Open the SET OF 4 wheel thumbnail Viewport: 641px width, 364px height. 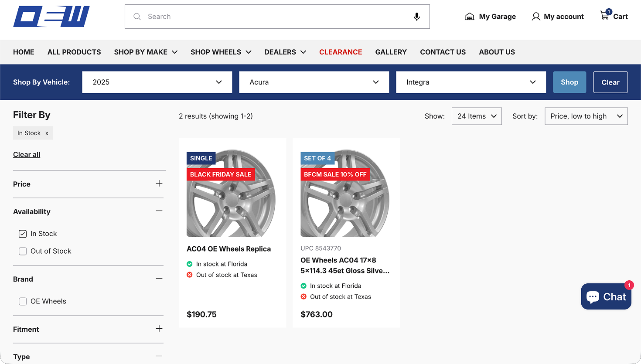coord(346,194)
